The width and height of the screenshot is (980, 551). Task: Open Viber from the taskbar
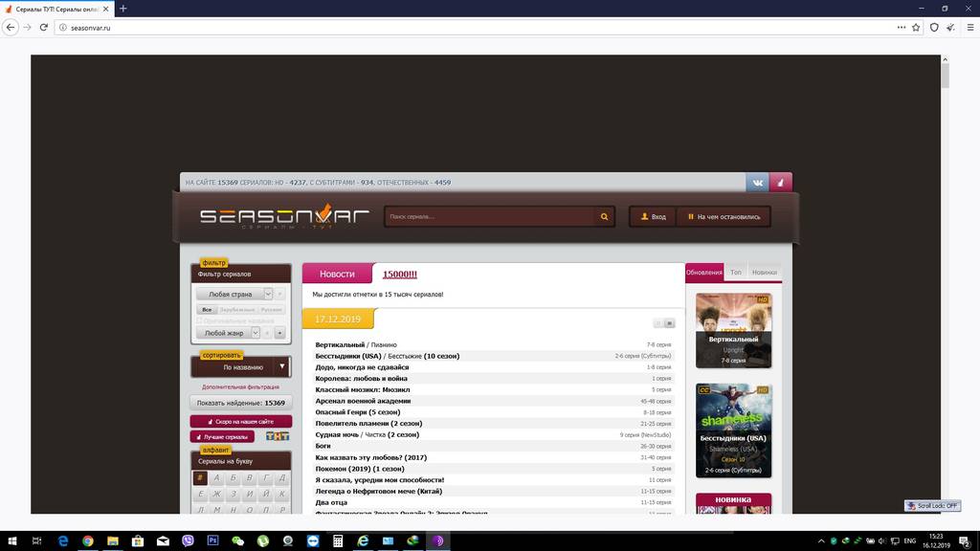(188, 541)
